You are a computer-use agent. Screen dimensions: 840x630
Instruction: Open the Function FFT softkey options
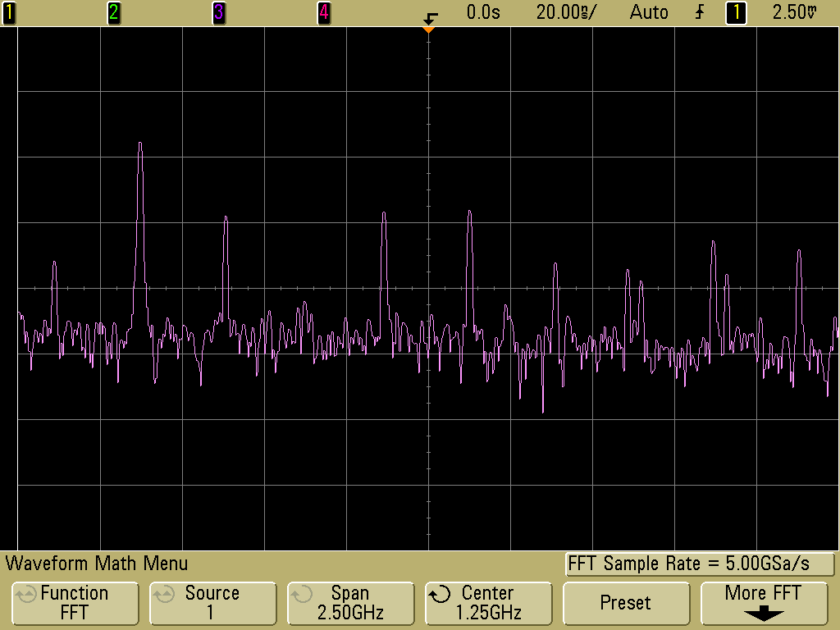tap(74, 603)
